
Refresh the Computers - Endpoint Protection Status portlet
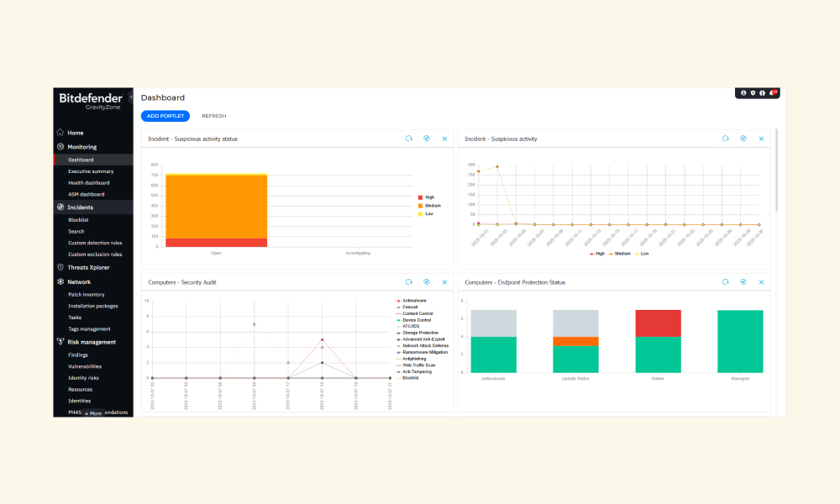726,282
